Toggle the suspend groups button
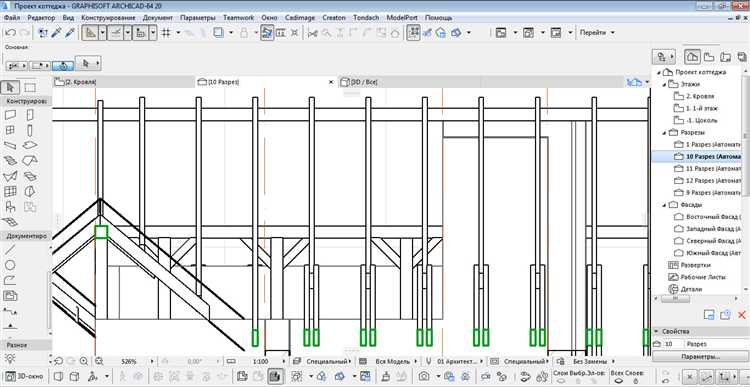 coord(413,33)
